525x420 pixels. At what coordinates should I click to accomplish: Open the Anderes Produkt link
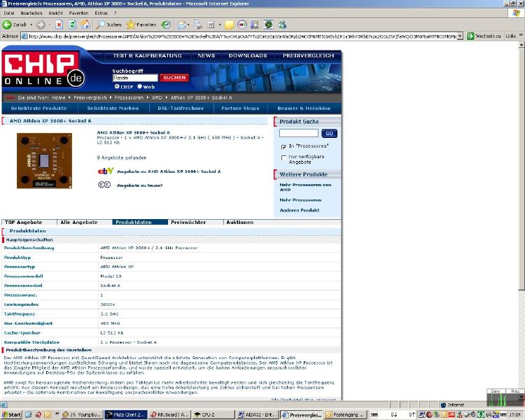[x=300, y=210]
